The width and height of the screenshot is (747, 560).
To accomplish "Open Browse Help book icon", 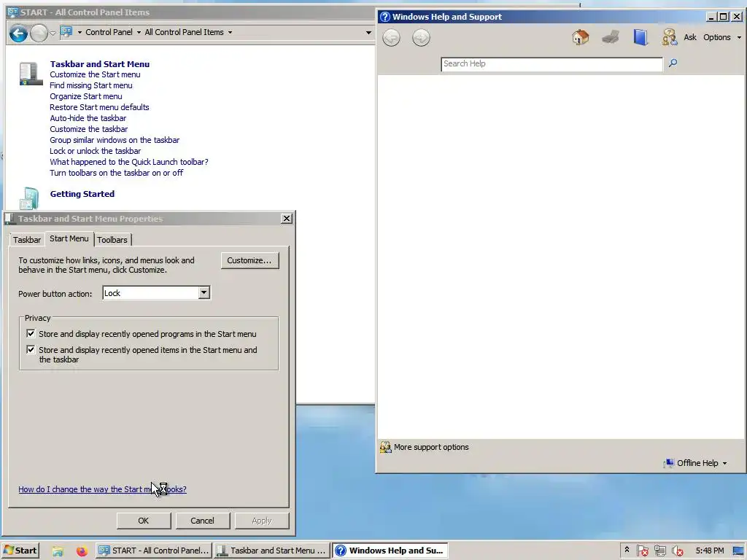I will pyautogui.click(x=640, y=37).
